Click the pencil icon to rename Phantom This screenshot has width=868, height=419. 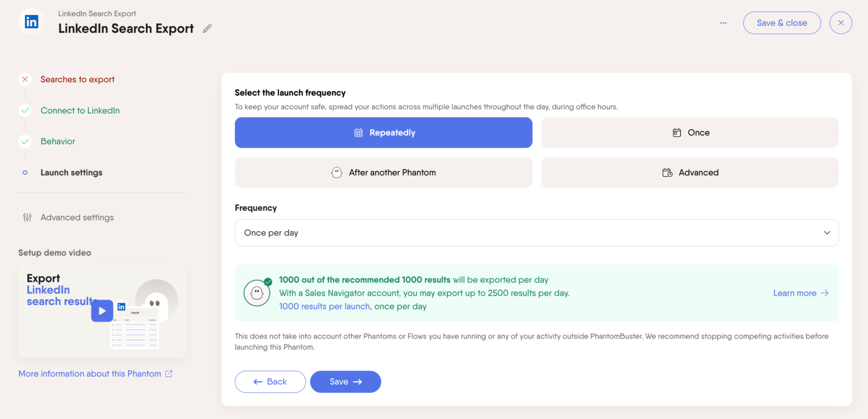click(x=207, y=29)
